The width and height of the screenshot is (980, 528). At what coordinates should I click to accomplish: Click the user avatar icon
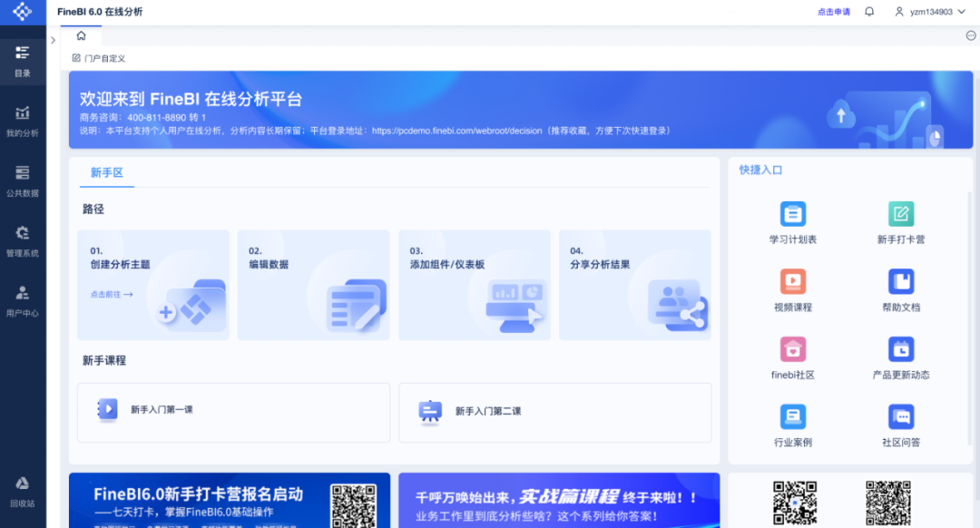click(899, 12)
